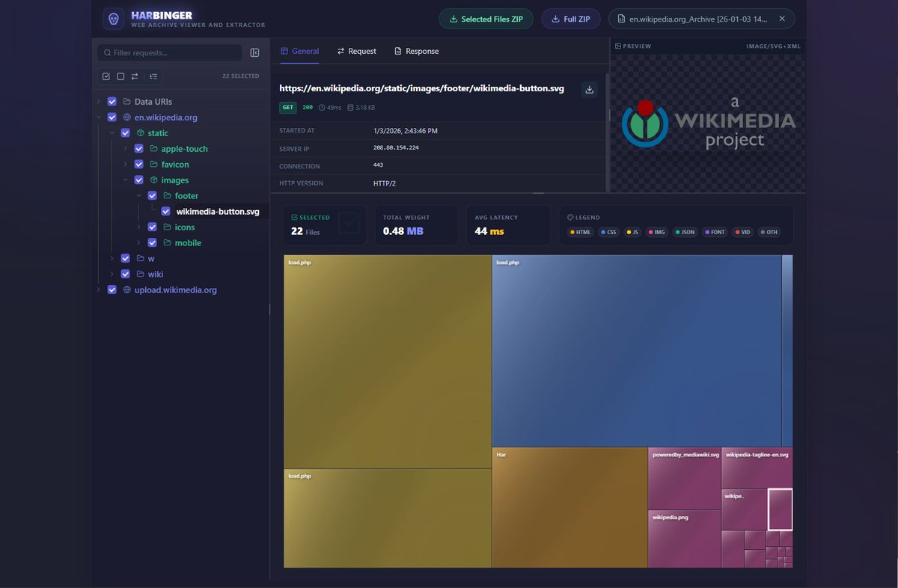This screenshot has width=898, height=588.
Task: Click the CSS legend chip
Action: (x=608, y=232)
